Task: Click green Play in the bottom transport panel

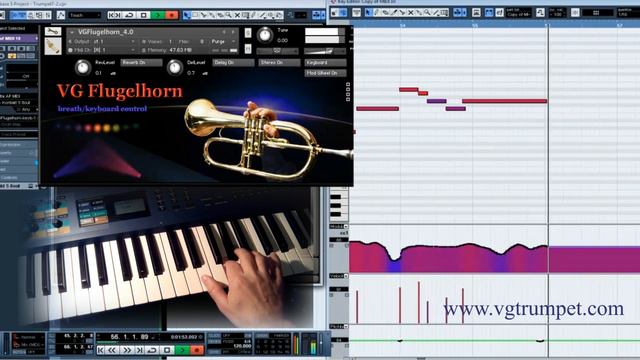Action: pos(182,350)
